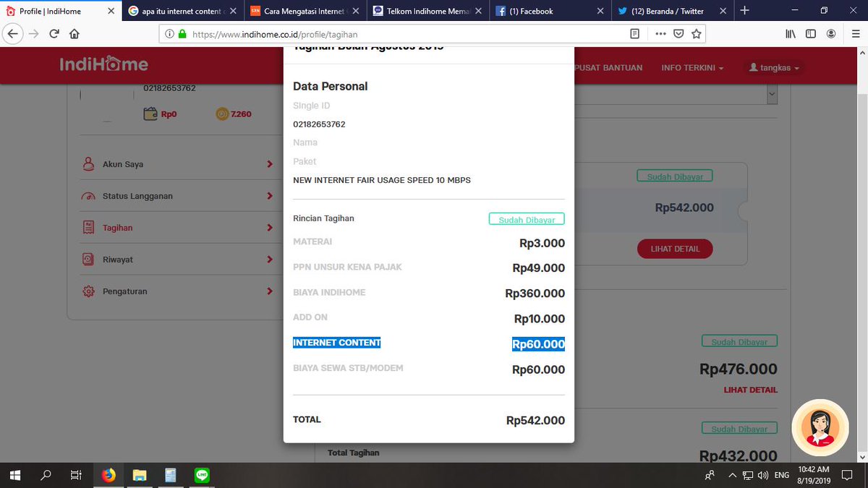Select Status Langganan in sidebar
The width and height of the screenshot is (868, 488).
[x=137, y=196]
